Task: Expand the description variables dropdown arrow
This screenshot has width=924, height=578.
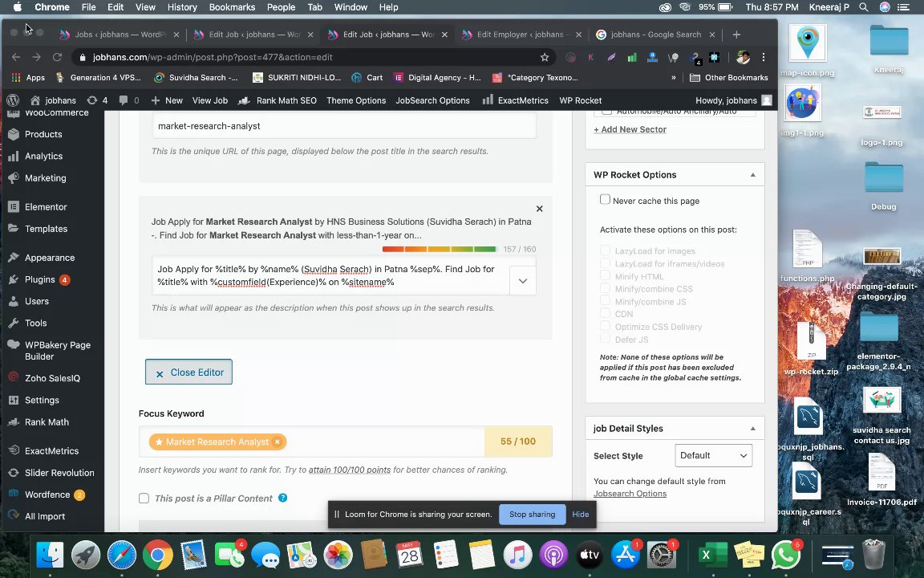Action: pyautogui.click(x=523, y=281)
